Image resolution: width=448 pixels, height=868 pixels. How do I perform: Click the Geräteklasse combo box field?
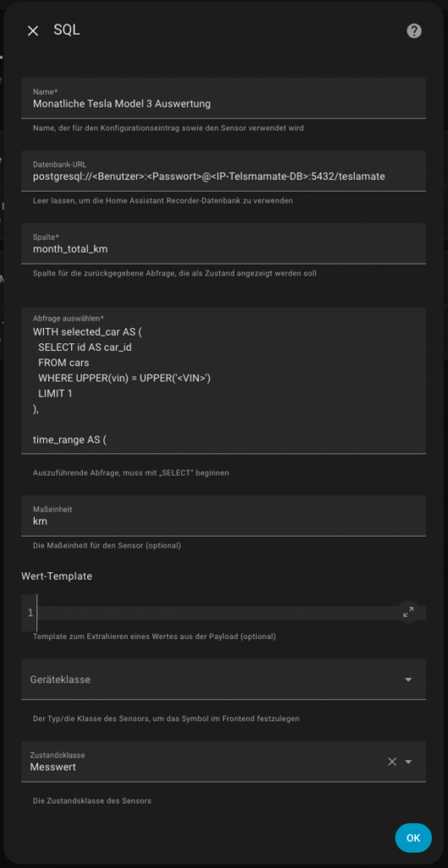pos(224,679)
